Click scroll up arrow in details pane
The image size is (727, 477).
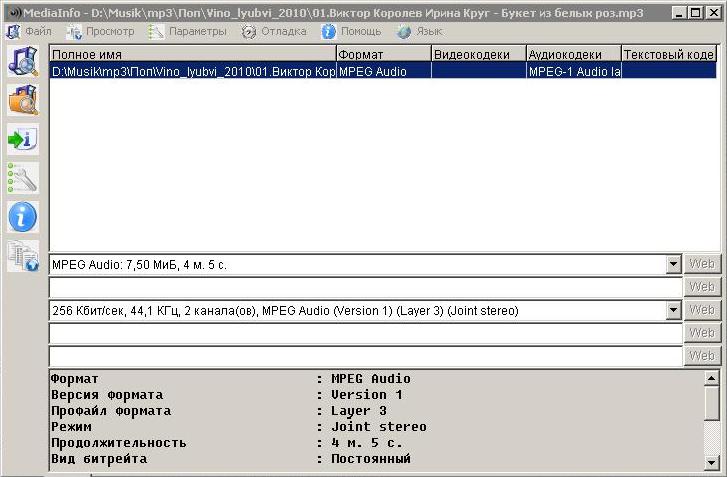click(711, 379)
